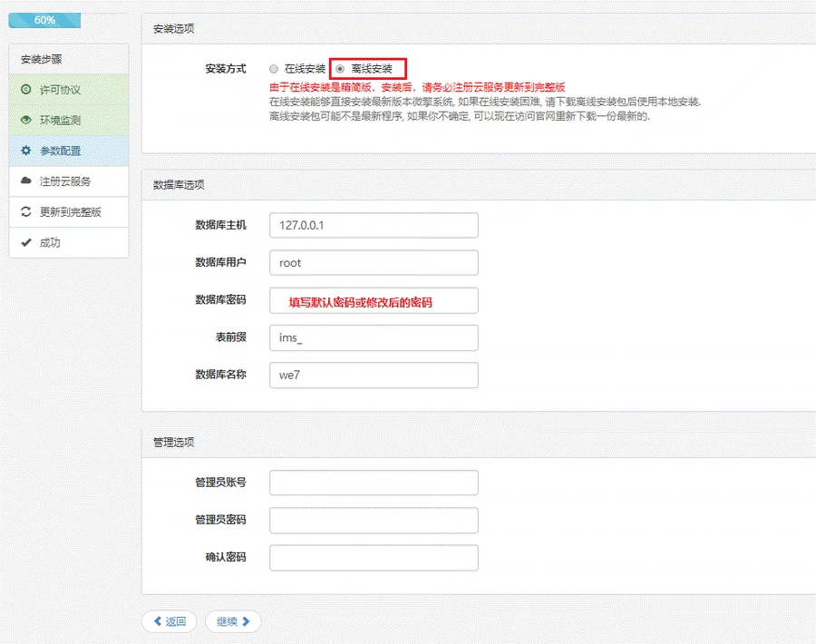The height and width of the screenshot is (644, 816).
Task: Select the 离线安装 radio button
Action: (340, 69)
